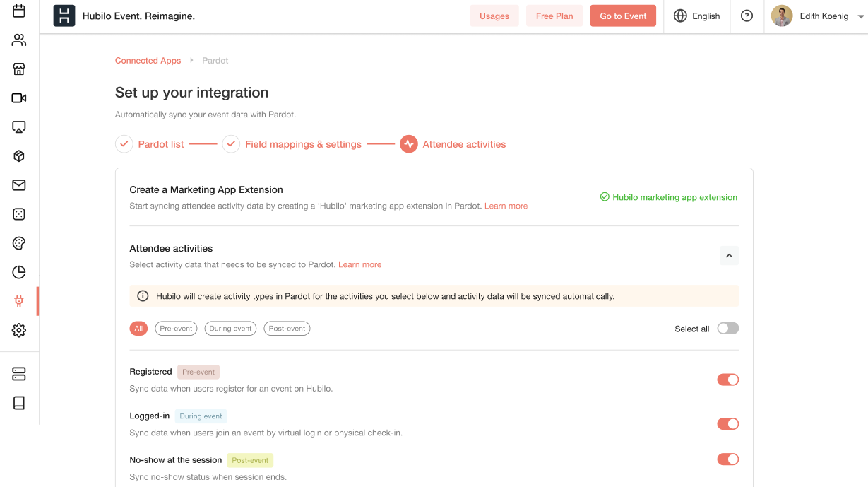Screen dimensions: 868x487
Task: Click the globe language icon
Action: click(680, 16)
